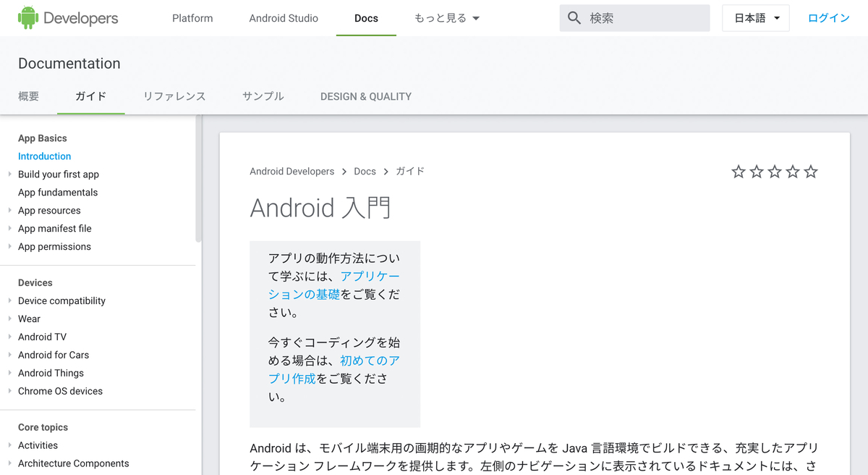Switch to DESIGN & QUALITY tab
Screen dimensions: 868x475
coord(366,96)
